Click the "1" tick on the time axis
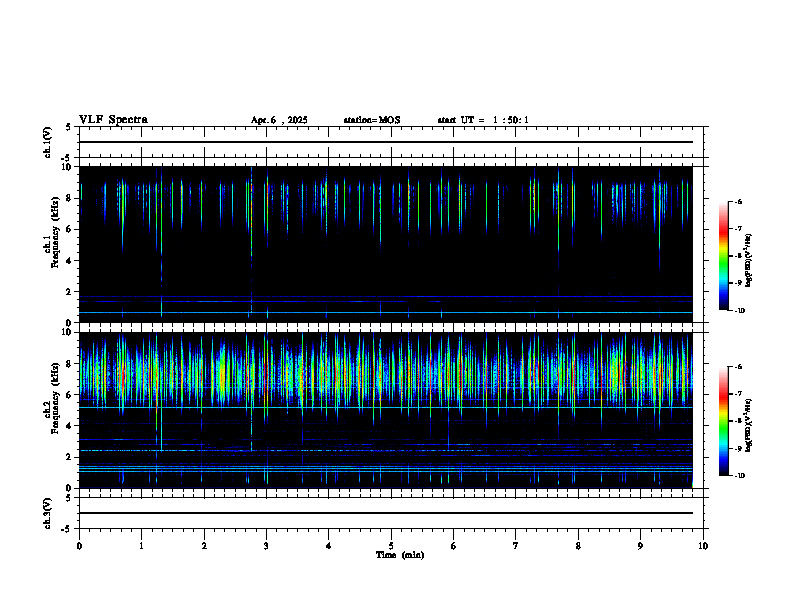 (141, 546)
